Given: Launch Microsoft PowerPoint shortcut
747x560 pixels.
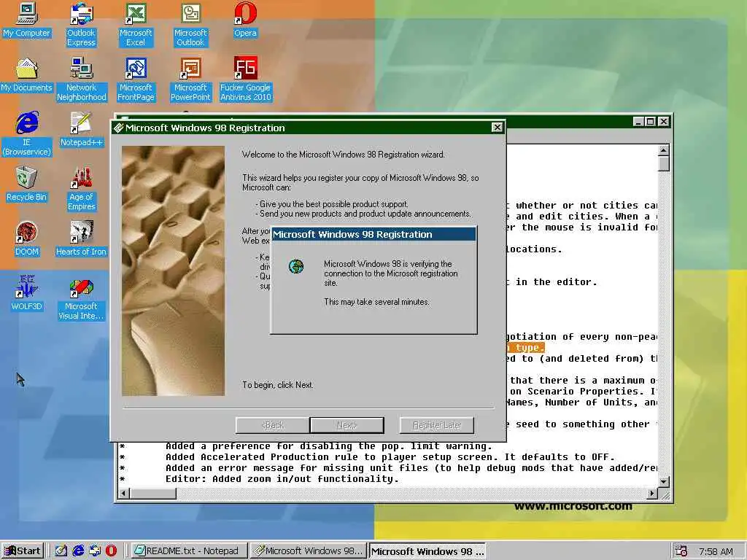Looking at the screenshot, I should pos(190,79).
